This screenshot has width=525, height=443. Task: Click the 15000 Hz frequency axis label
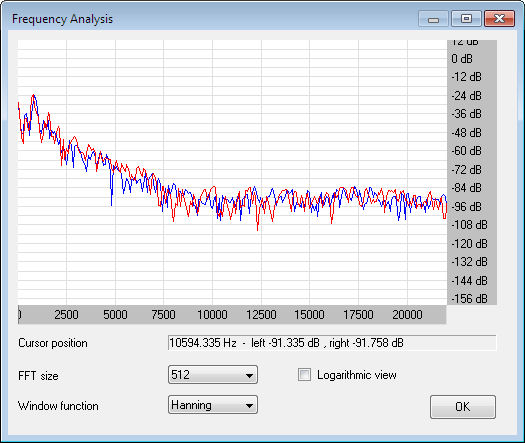(x=309, y=315)
